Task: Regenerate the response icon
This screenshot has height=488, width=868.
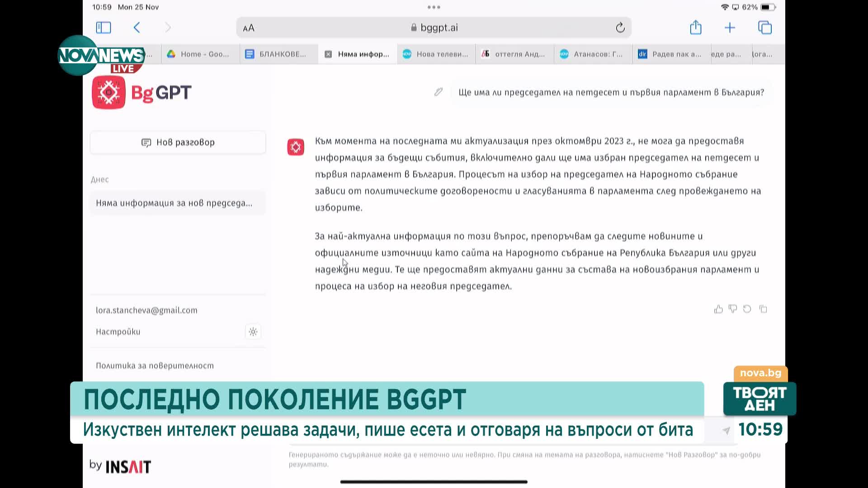Action: click(x=747, y=309)
